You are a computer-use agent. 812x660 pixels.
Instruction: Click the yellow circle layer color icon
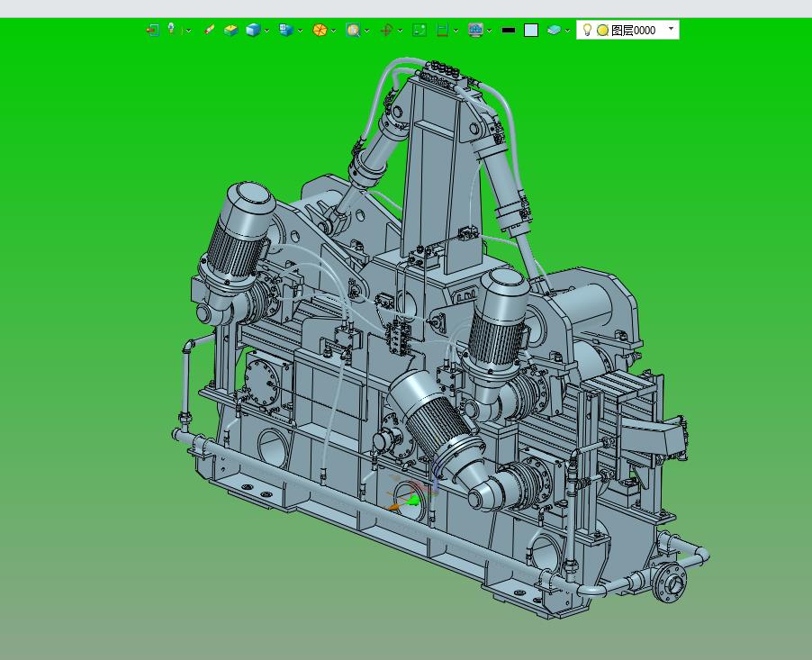coord(603,31)
